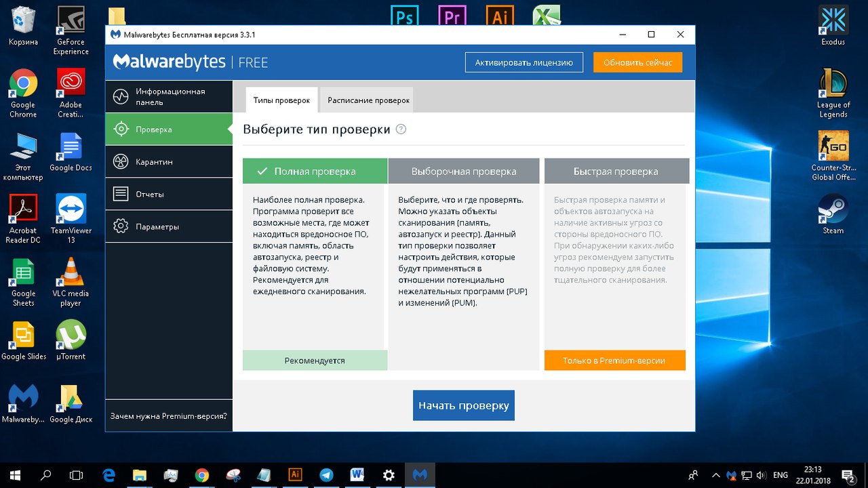Open the People icon in the taskbar

[x=693, y=475]
